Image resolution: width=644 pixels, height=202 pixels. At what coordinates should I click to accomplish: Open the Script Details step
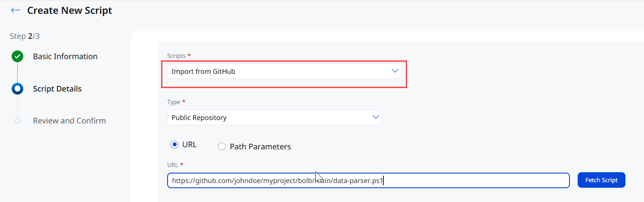point(57,89)
